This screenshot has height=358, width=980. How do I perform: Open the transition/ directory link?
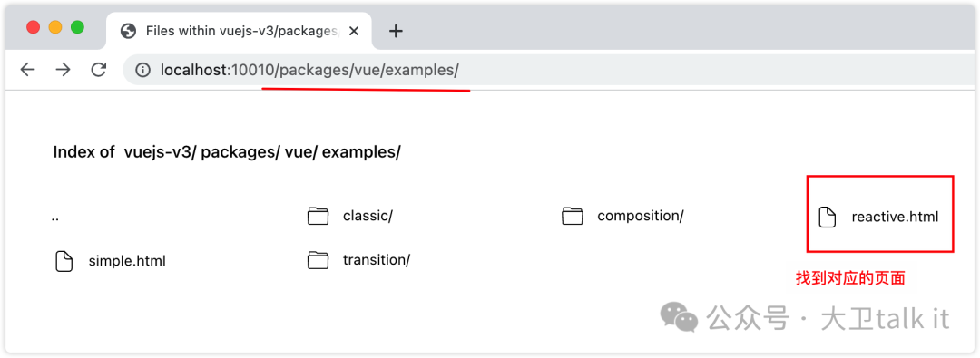[377, 260]
